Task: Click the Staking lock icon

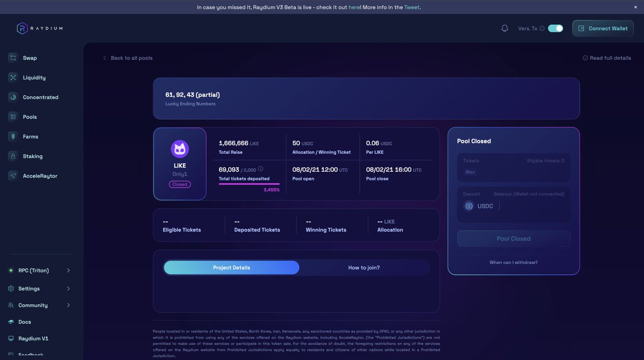Action: click(x=13, y=156)
